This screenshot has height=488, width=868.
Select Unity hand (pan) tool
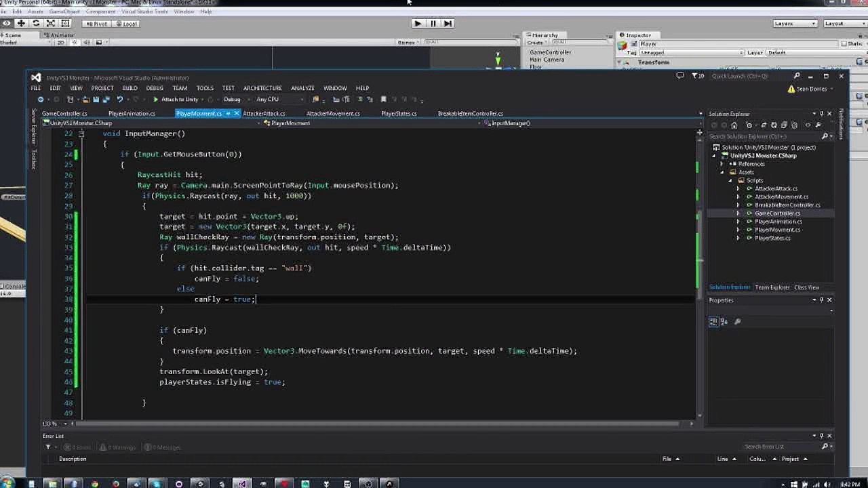tap(7, 23)
